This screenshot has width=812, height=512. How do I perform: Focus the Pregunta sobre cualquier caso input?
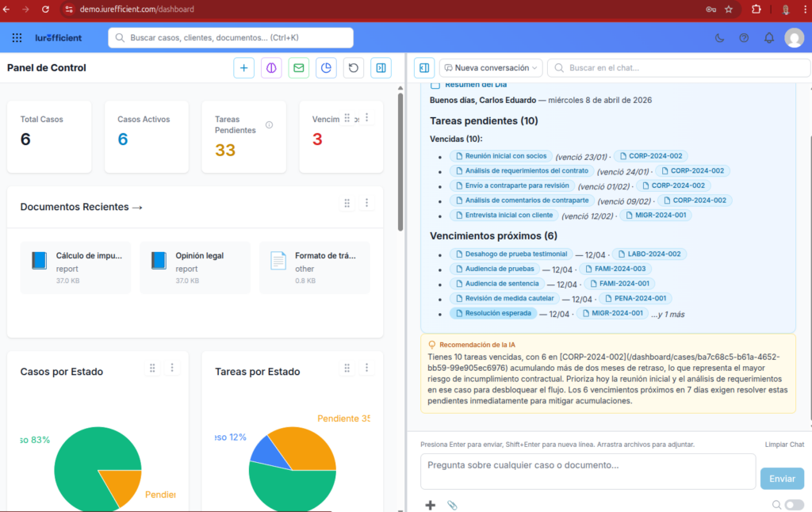point(588,471)
